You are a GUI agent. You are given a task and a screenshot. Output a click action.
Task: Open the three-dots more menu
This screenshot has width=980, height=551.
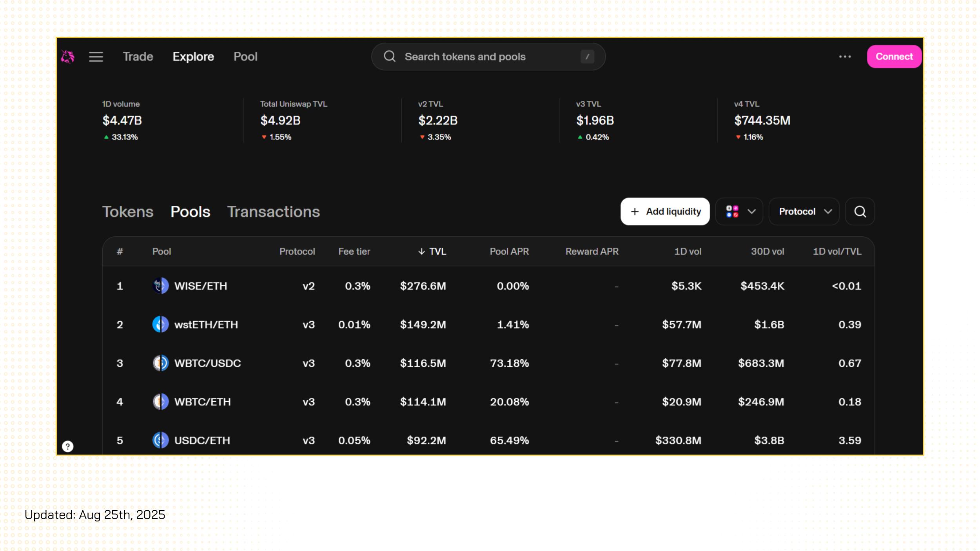pos(845,57)
